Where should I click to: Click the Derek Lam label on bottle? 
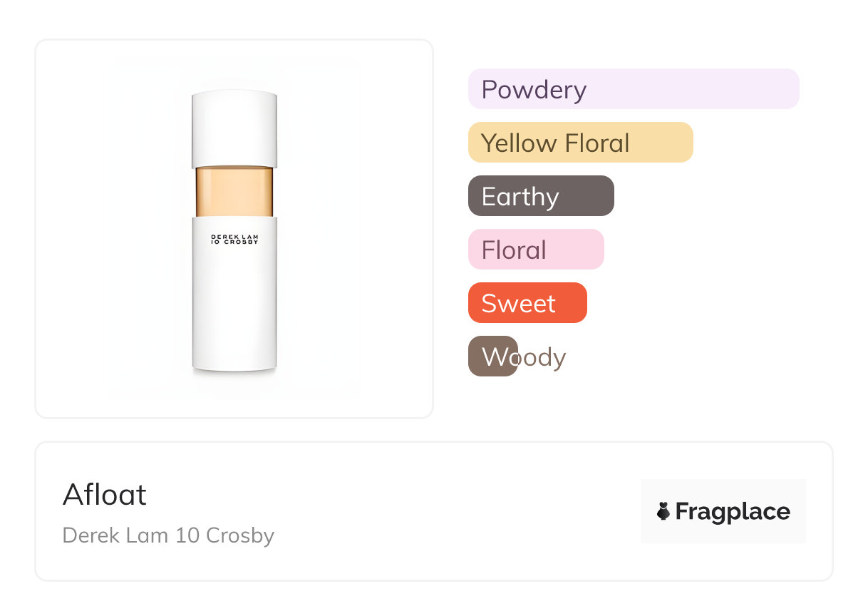click(234, 240)
